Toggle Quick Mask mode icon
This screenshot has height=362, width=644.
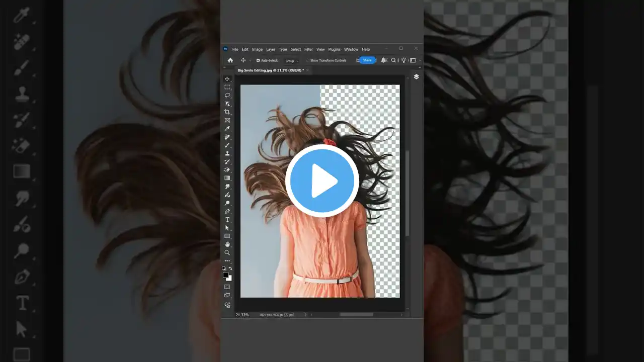pos(227,287)
